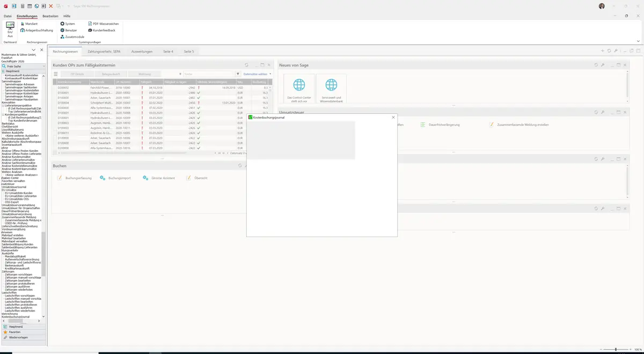The height and width of the screenshot is (354, 644).
Task: Switch to the Zahlungsverkehr, SEPA tab
Action: click(104, 51)
